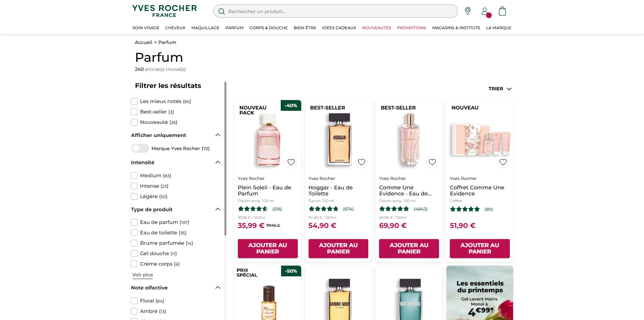Favorite Comme Une Evidence Eau de parfum
The height and width of the screenshot is (320, 644).
432,162
